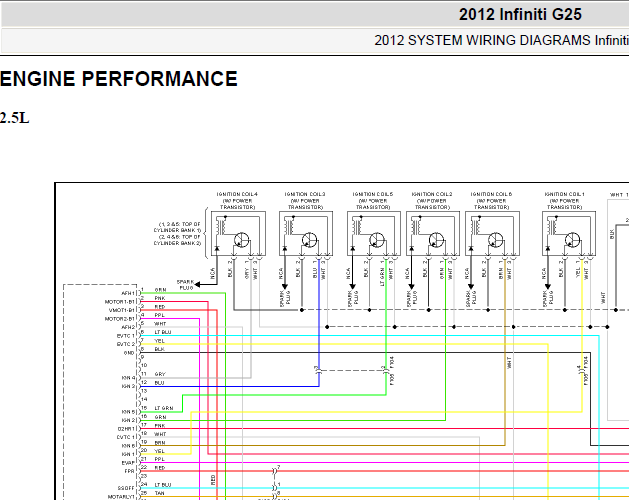This screenshot has width=629, height=500.
Task: Click the Ignition Coil 4 label
Action: (237, 200)
